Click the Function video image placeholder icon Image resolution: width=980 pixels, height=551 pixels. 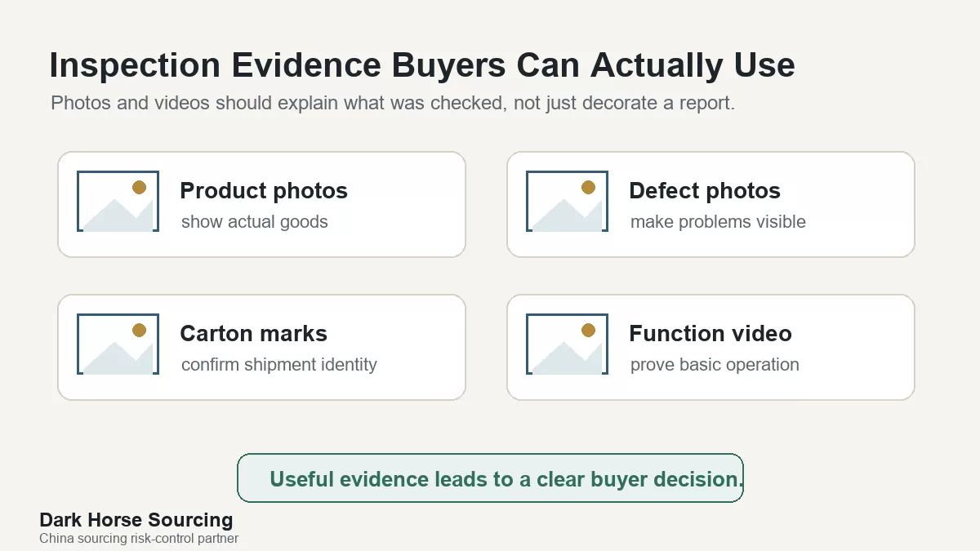click(567, 344)
